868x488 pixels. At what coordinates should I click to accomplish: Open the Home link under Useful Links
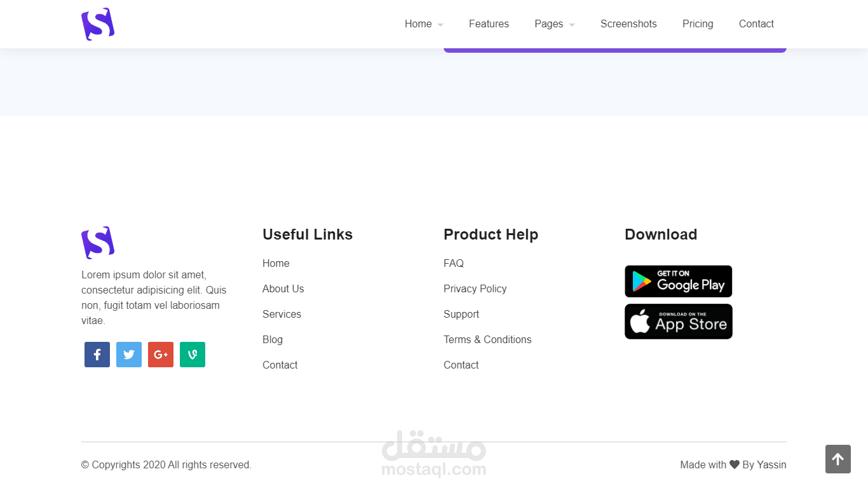pos(276,263)
